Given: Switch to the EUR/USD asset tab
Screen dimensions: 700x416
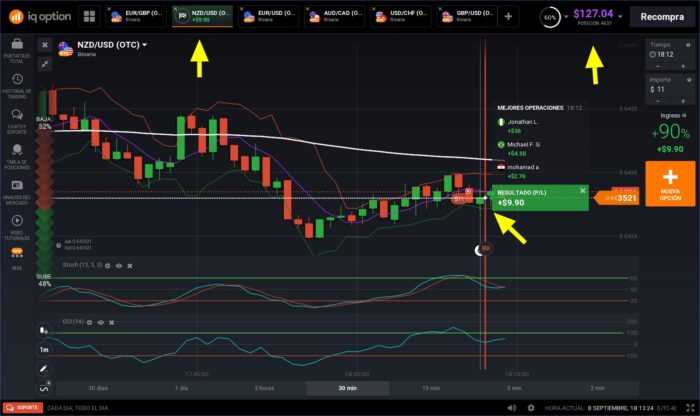Looking at the screenshot, I should [269, 17].
